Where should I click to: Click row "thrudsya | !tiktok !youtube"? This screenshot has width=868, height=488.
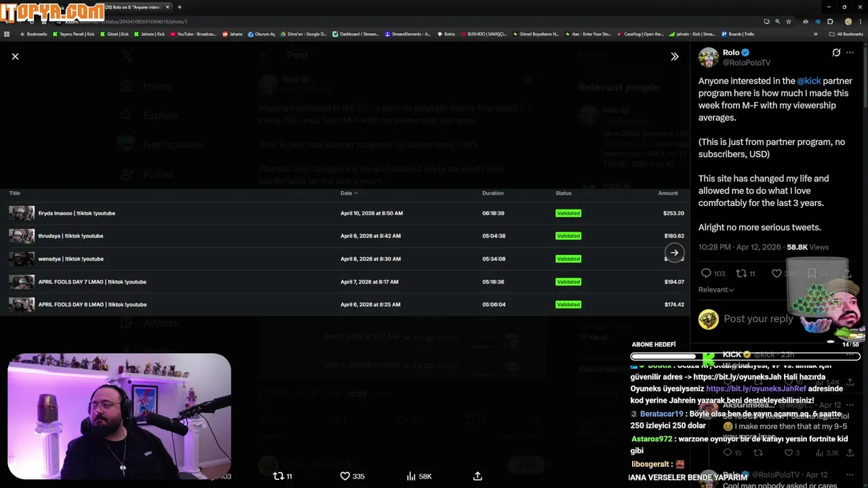(x=344, y=236)
